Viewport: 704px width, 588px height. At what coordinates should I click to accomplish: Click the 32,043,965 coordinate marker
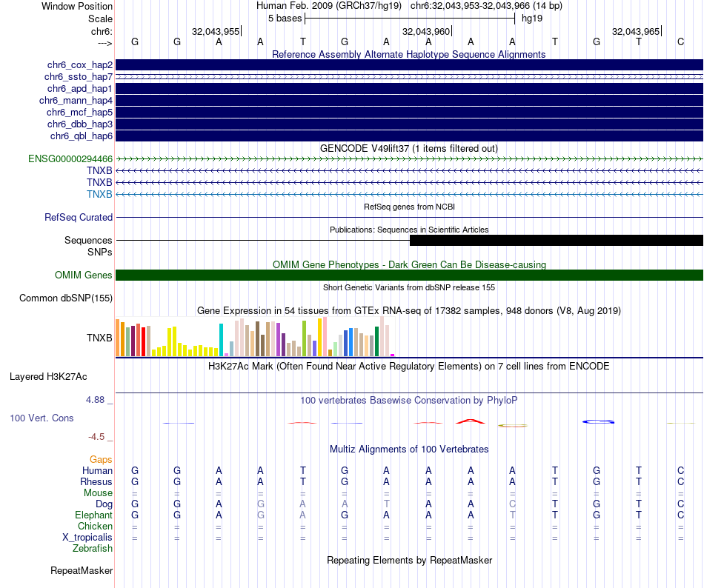pos(637,31)
